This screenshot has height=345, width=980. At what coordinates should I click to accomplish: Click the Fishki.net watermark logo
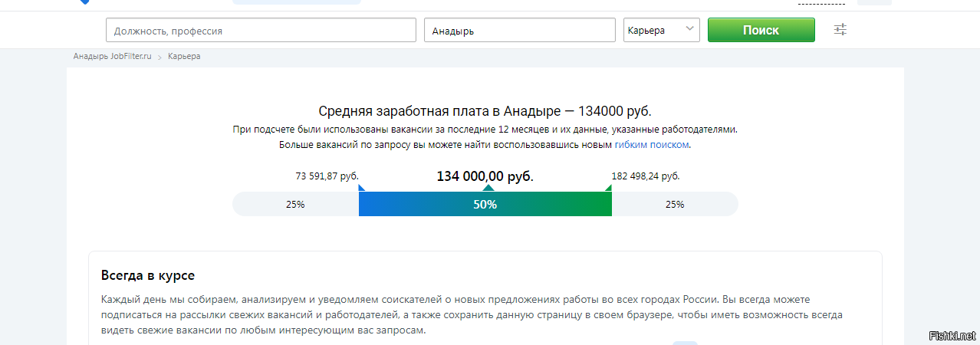pyautogui.click(x=952, y=336)
